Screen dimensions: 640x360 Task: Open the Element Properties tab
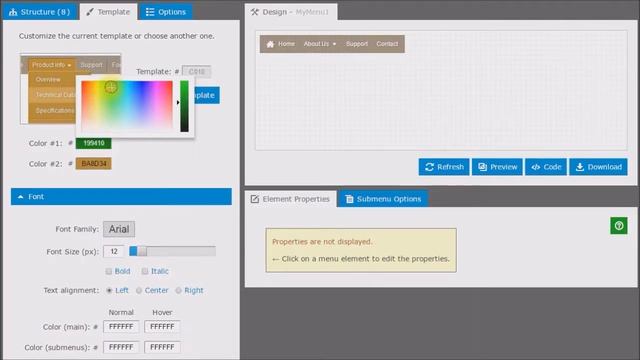pyautogui.click(x=290, y=199)
